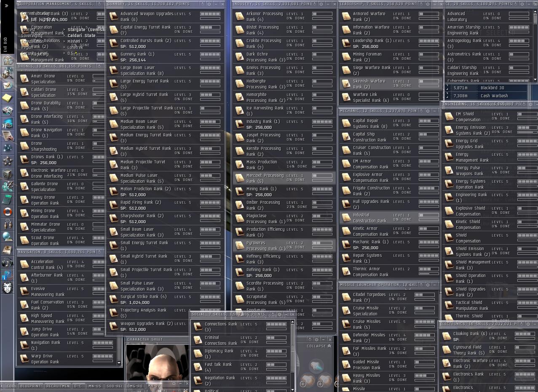538x392 pixels.
Task: Toggle the pin on the Engineering window header
Action: coord(524,104)
